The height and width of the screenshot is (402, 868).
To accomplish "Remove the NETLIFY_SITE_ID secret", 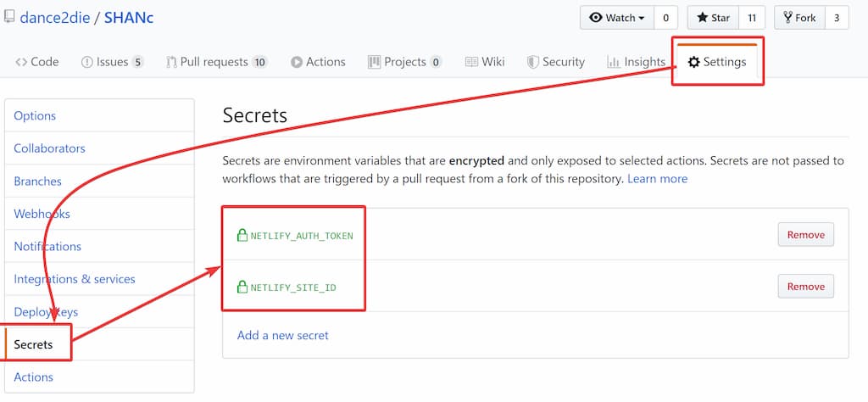I will click(805, 287).
